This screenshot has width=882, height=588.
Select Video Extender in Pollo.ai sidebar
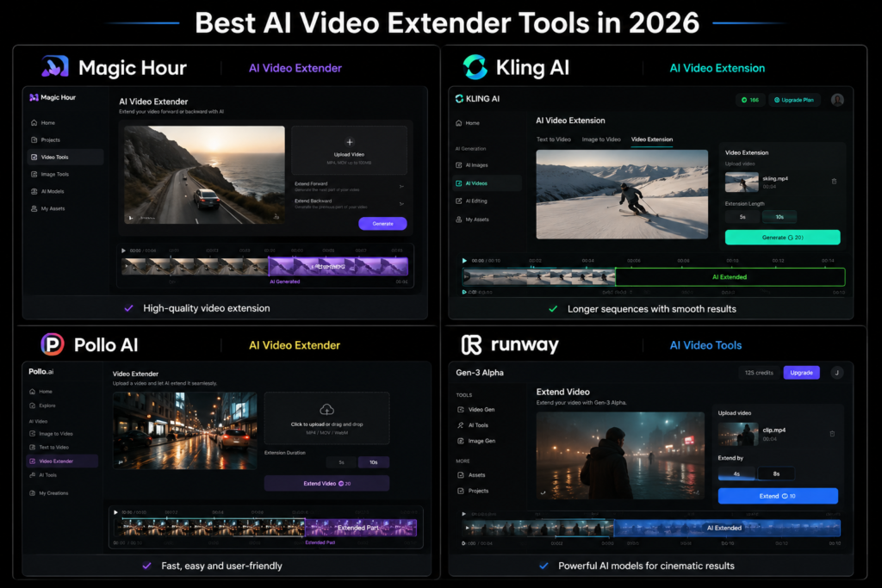[x=62, y=461]
